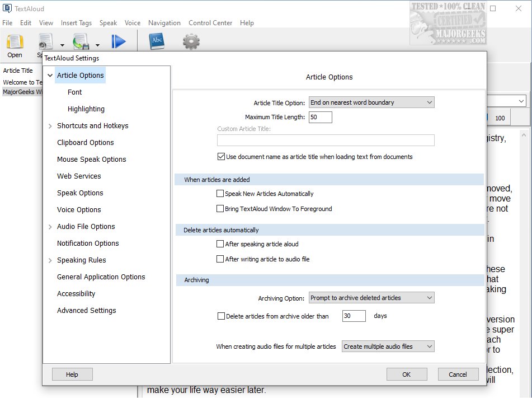The width and height of the screenshot is (532, 398).
Task: Open the Control Center menu
Action: [x=210, y=23]
